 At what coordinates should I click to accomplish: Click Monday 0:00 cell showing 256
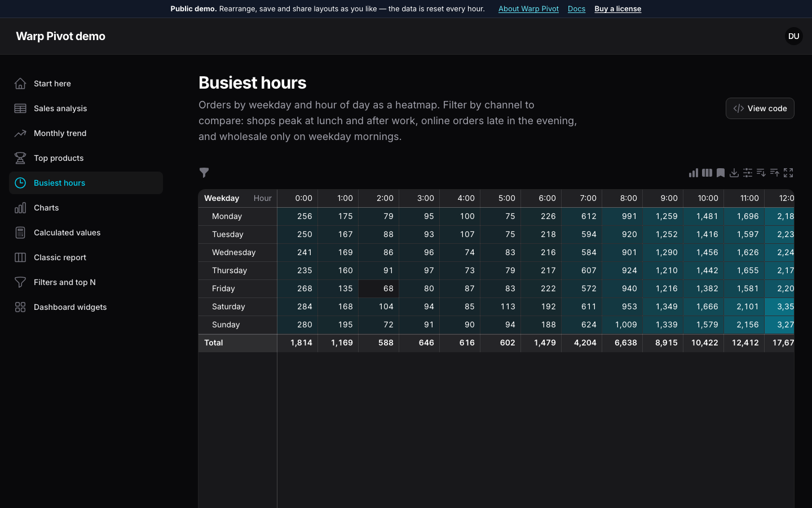[298, 216]
